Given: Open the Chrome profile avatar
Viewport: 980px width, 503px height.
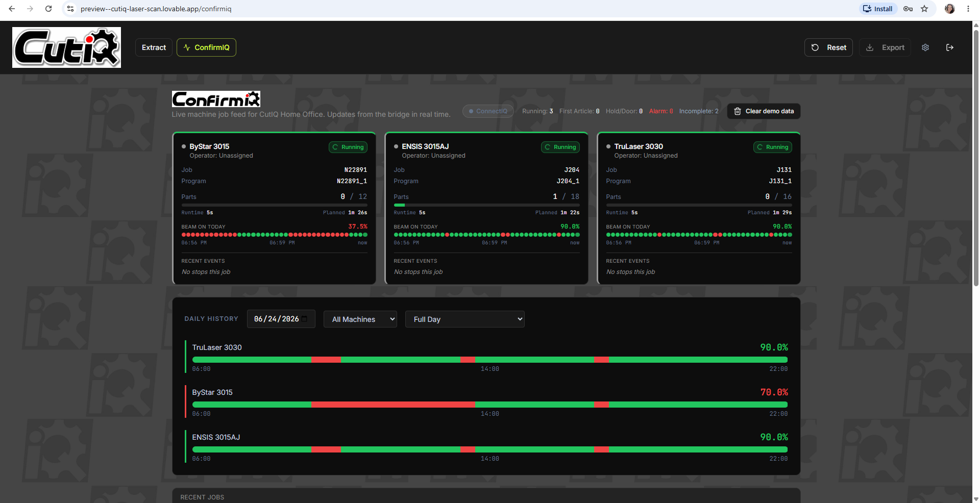Looking at the screenshot, I should [950, 9].
